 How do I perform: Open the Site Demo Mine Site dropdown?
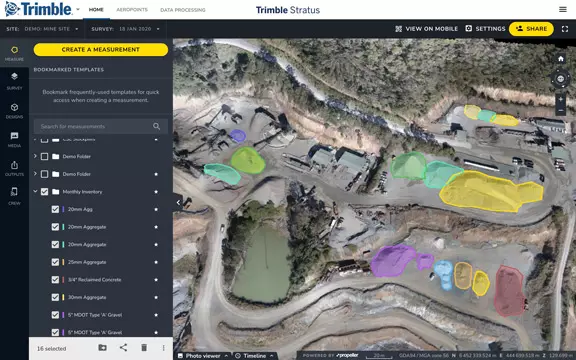point(42,29)
